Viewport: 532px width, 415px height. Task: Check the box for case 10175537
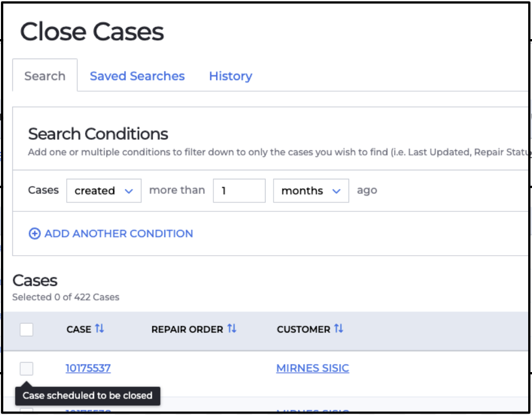(x=26, y=368)
